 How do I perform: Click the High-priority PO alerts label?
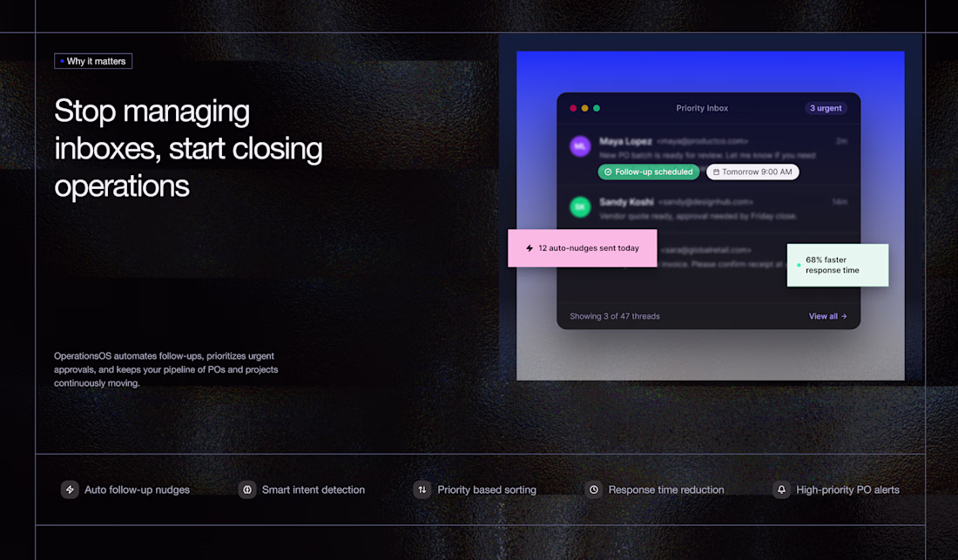point(847,489)
